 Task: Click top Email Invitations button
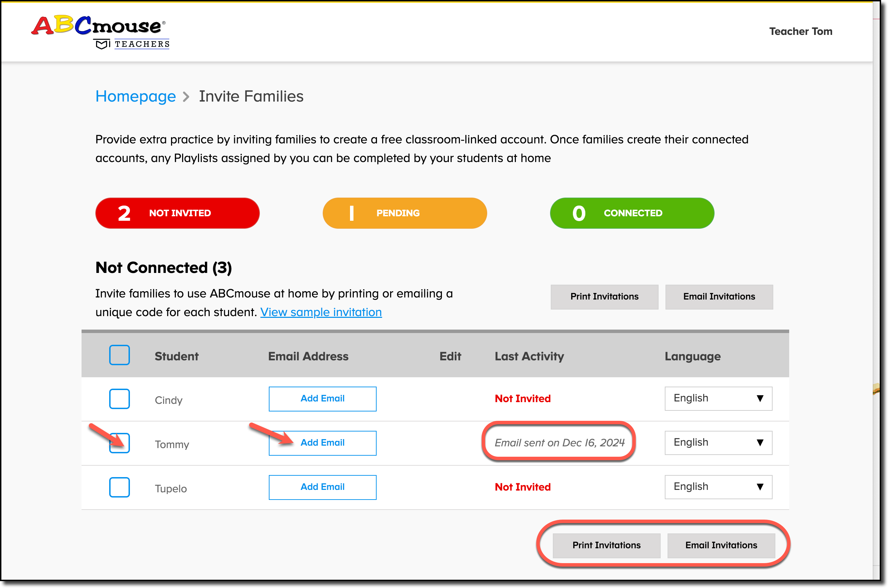pos(719,297)
